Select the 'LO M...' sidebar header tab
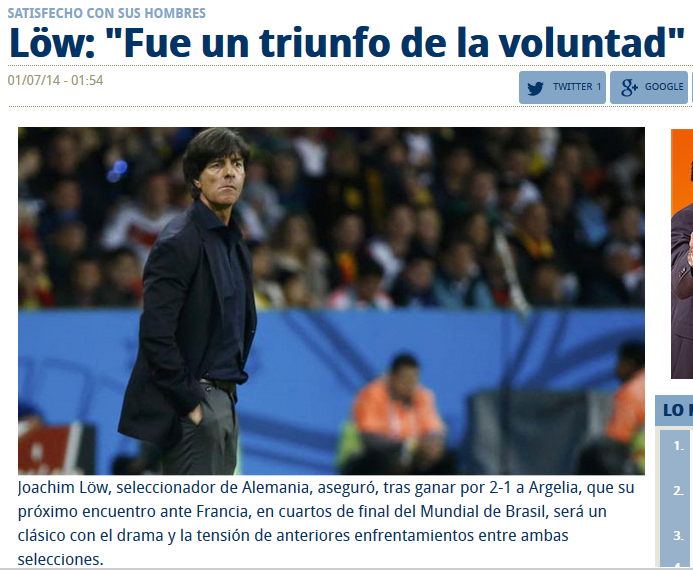The height and width of the screenshot is (570, 693). coord(674,410)
